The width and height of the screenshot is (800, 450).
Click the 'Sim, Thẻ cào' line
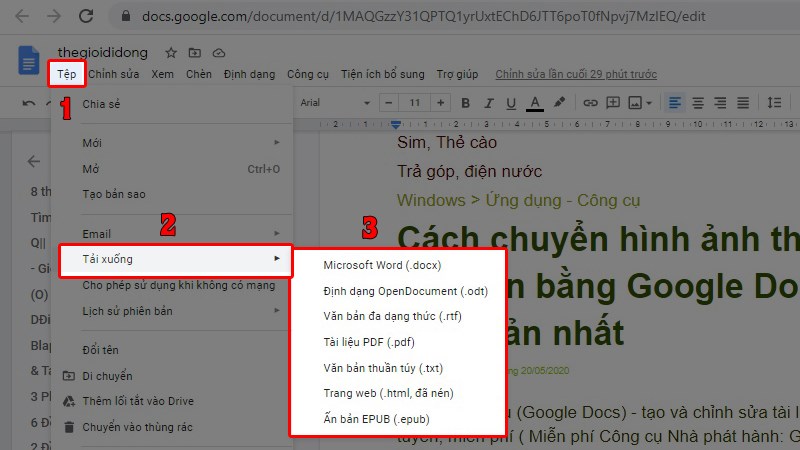[447, 142]
